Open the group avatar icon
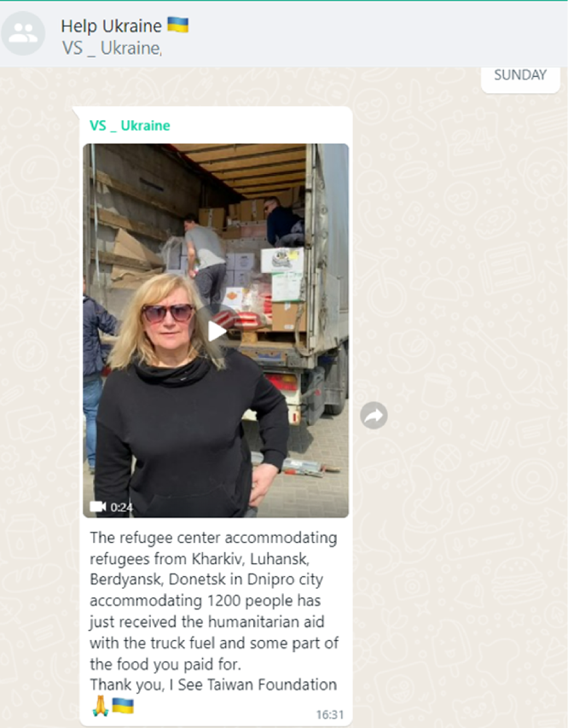The width and height of the screenshot is (568, 728). [23, 33]
